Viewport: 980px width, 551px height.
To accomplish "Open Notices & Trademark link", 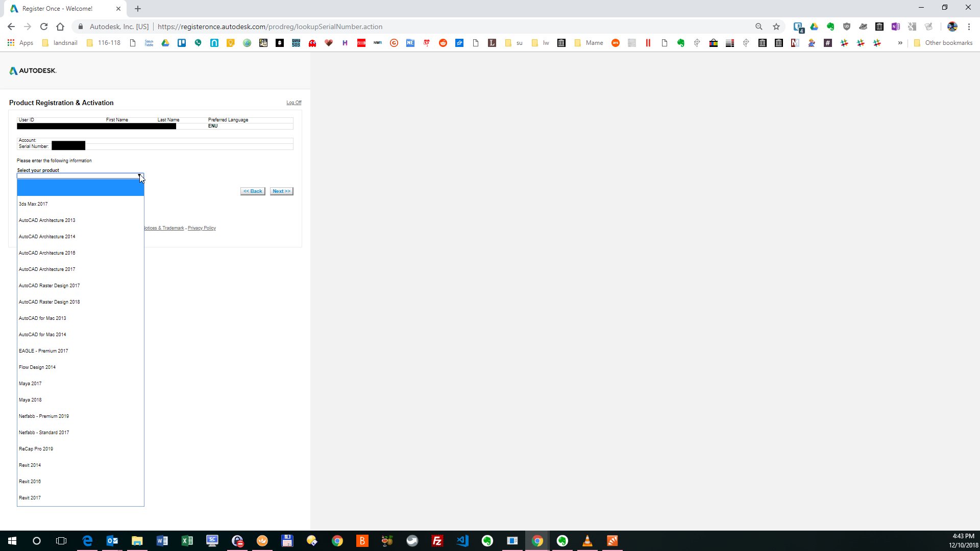I will tap(164, 228).
